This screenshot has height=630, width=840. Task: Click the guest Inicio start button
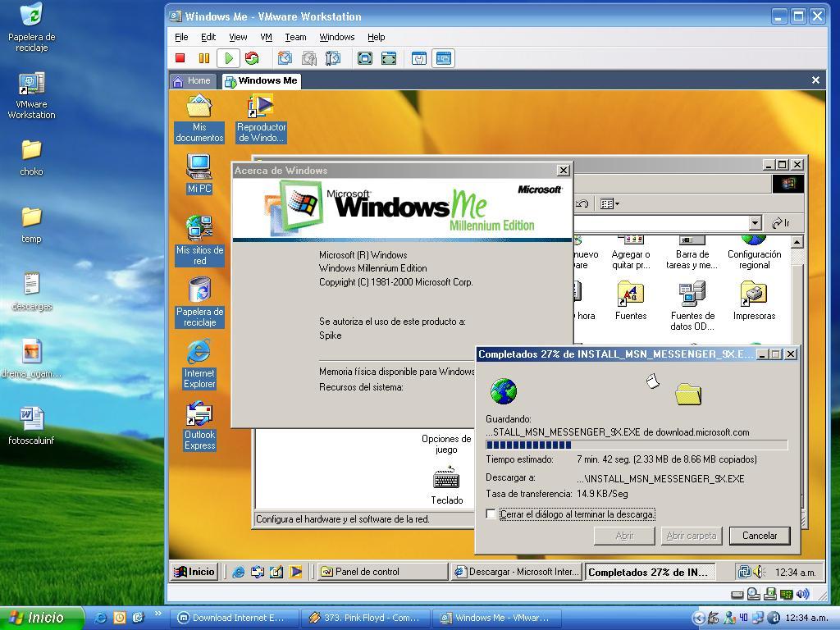194,572
